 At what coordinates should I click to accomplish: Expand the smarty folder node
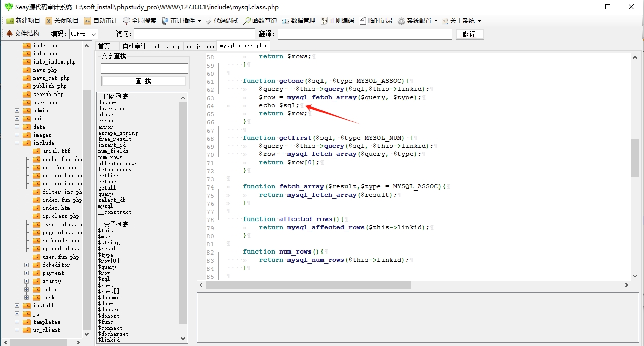coord(27,281)
